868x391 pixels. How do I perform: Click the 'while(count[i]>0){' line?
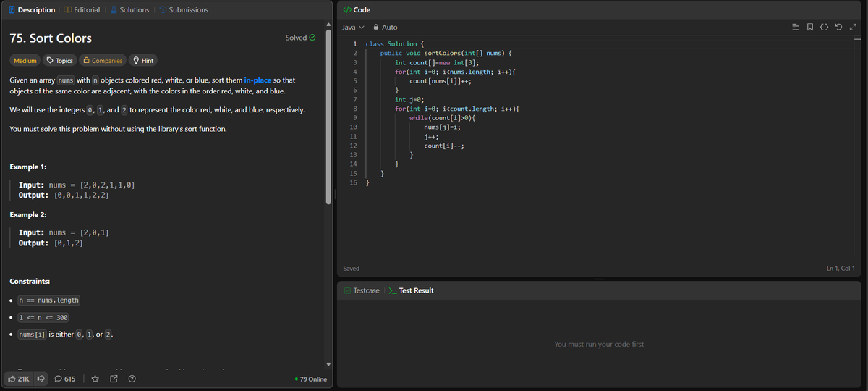pos(442,118)
